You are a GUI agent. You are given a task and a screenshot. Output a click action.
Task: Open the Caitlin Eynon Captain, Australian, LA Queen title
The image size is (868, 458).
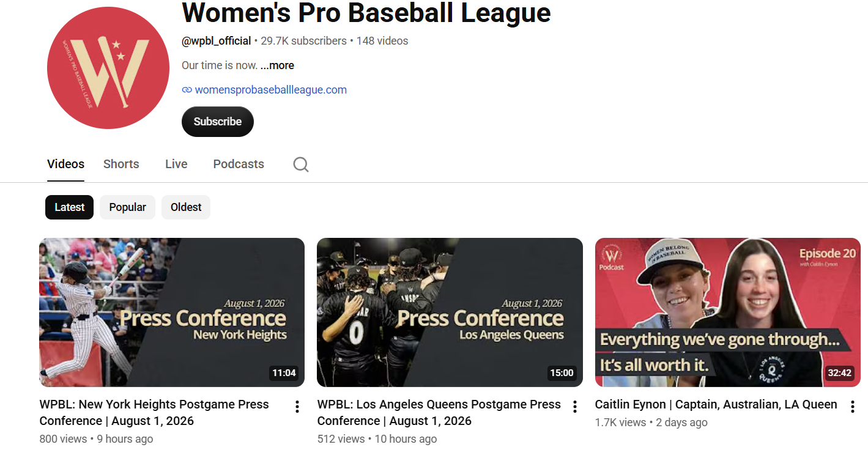tap(716, 404)
